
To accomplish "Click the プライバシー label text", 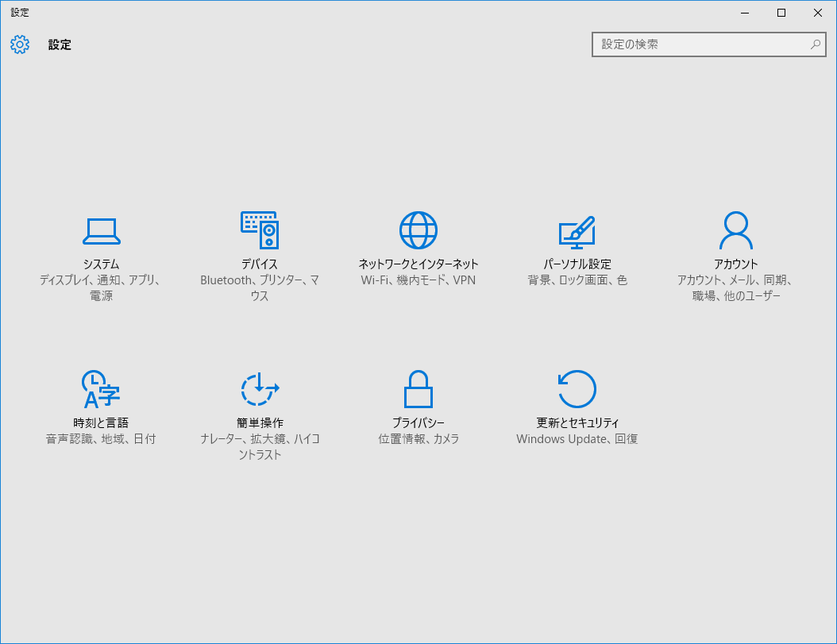I will 418,423.
